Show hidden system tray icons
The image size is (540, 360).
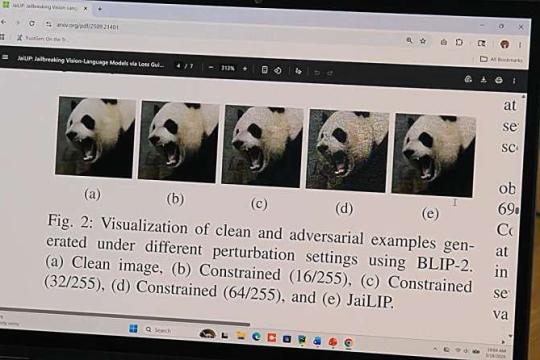[x=435, y=349]
